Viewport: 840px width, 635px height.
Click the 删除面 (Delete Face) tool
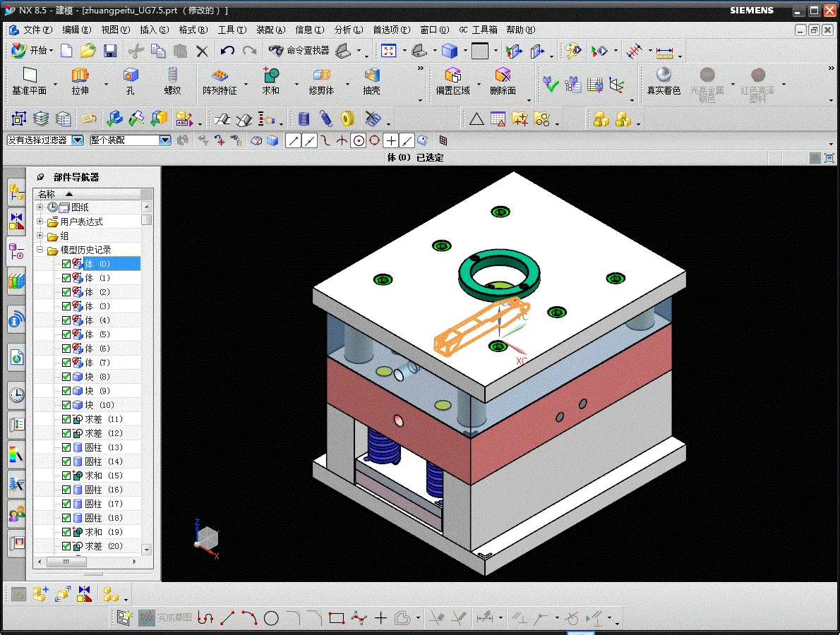tap(503, 81)
